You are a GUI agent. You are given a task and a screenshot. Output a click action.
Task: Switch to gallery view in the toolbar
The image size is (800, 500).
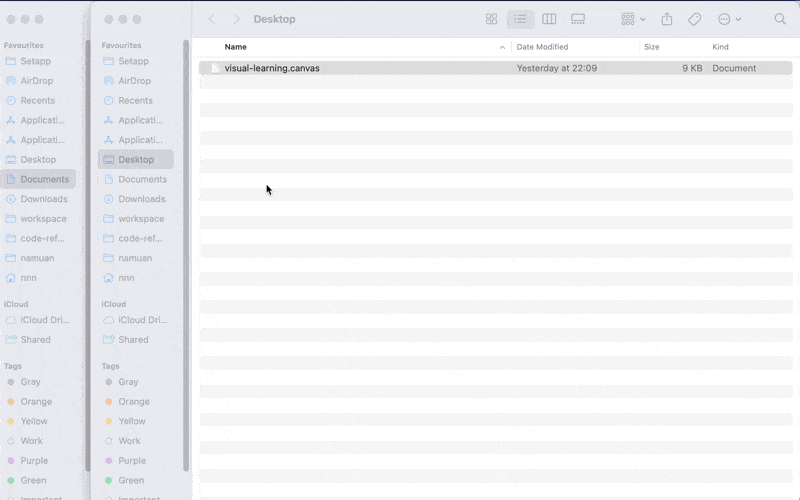[x=578, y=19]
